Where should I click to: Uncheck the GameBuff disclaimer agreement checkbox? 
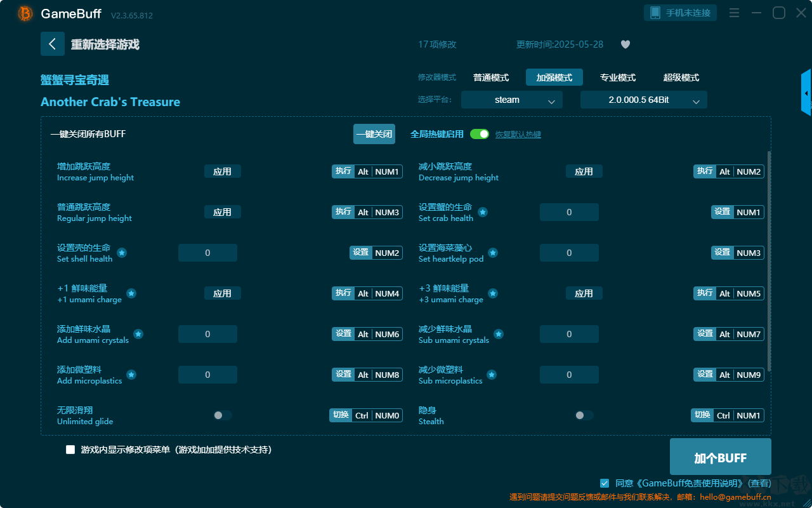tap(605, 483)
